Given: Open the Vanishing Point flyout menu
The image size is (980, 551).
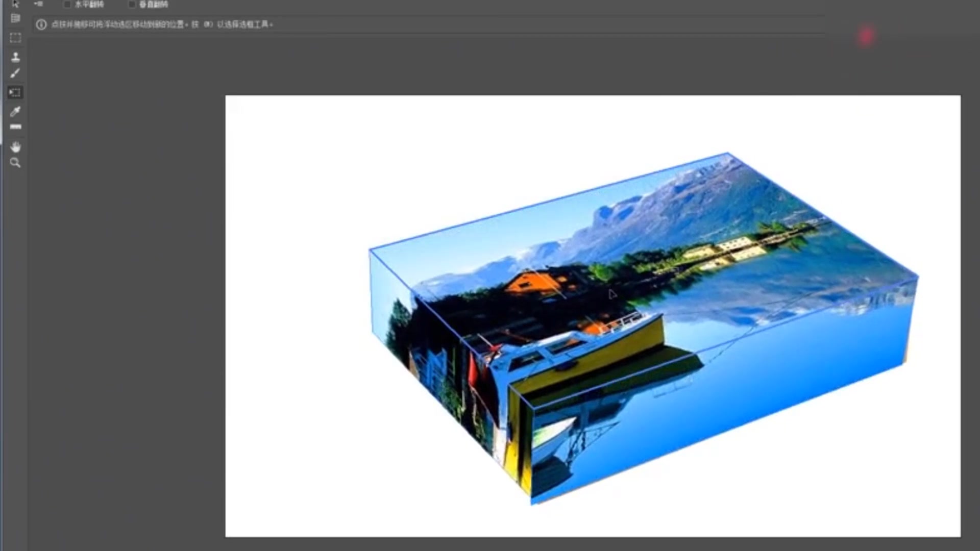Looking at the screenshot, I should click(38, 4).
